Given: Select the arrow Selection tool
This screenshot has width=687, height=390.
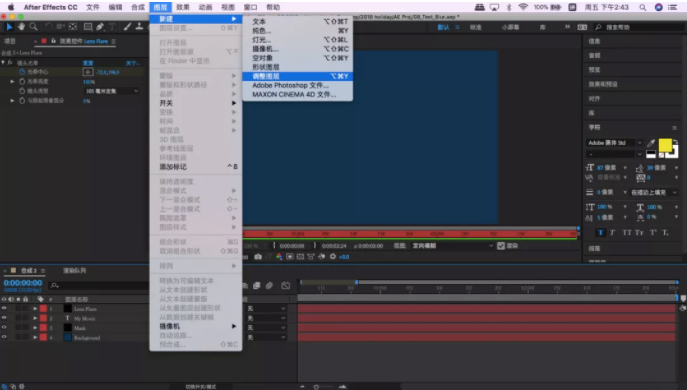Looking at the screenshot, I should coord(9,27).
